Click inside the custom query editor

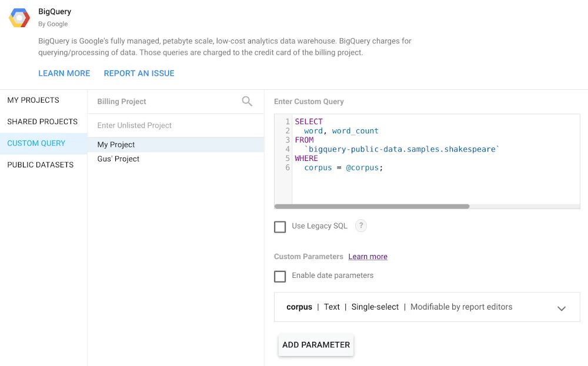coord(435,182)
